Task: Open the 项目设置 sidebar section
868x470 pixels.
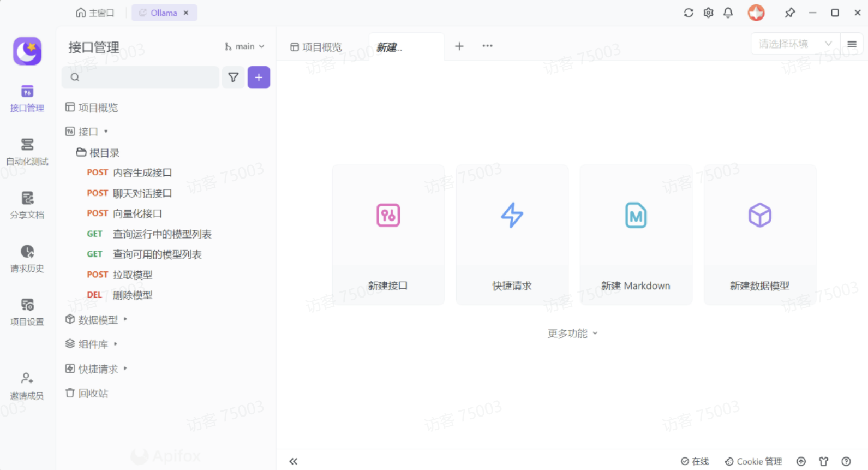Action: pos(27,312)
